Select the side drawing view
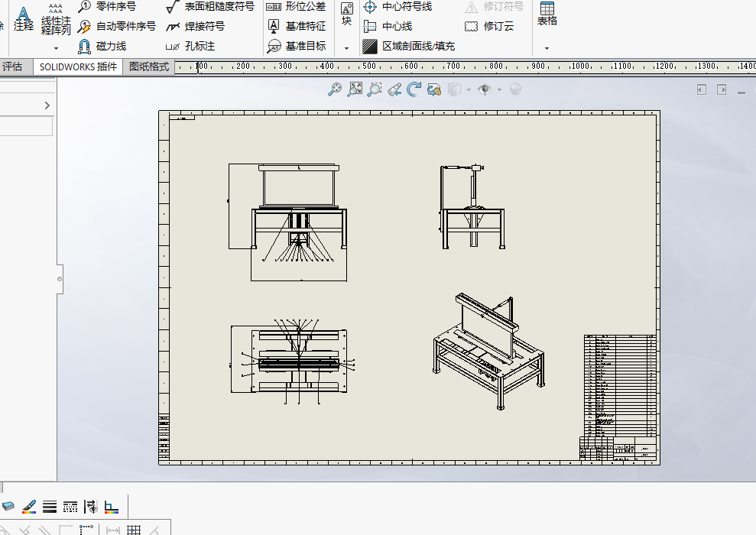The image size is (756, 535). tap(472, 206)
